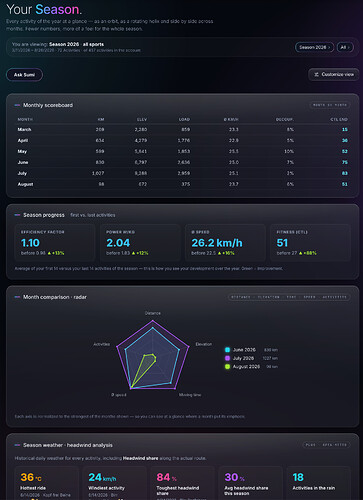This screenshot has width=363, height=500.
Task: Click the LOAD column header
Action: pos(184,119)
